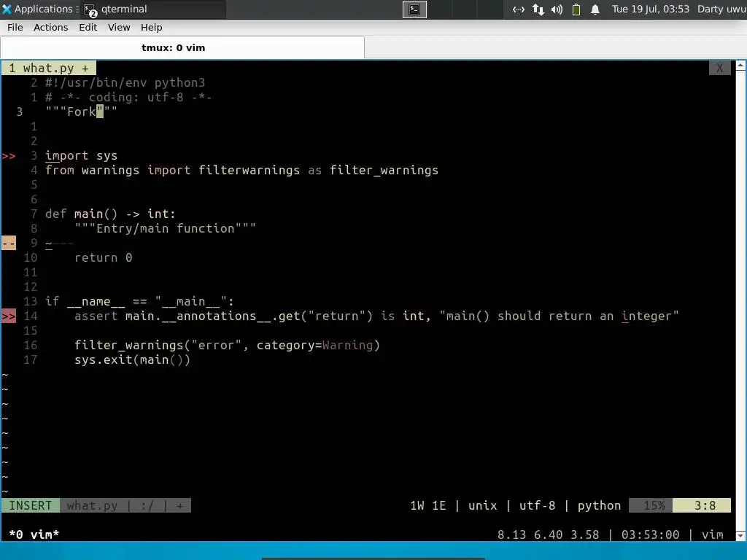747x560 pixels.
Task: Click 'filterwarnings' in the import line
Action: [249, 170]
